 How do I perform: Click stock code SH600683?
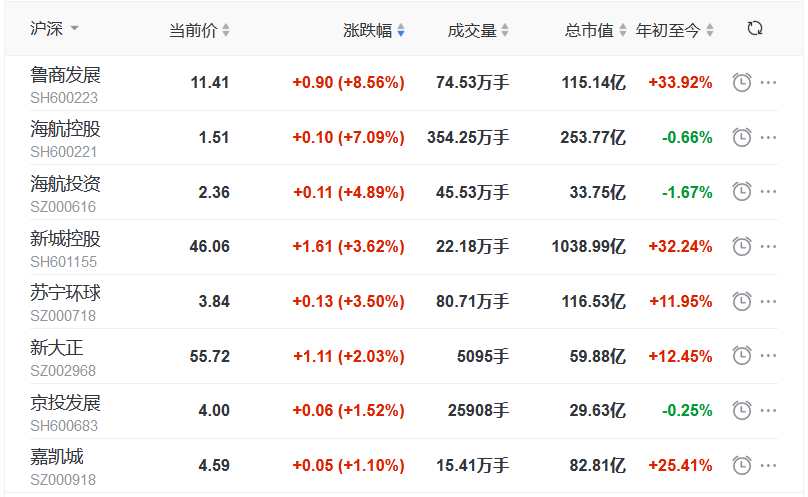[x=64, y=425]
